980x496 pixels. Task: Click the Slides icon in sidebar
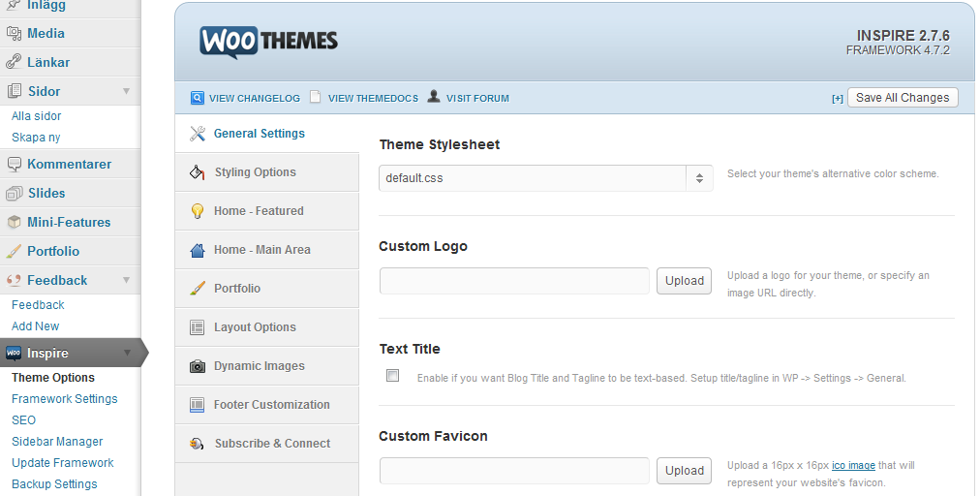[x=14, y=194]
